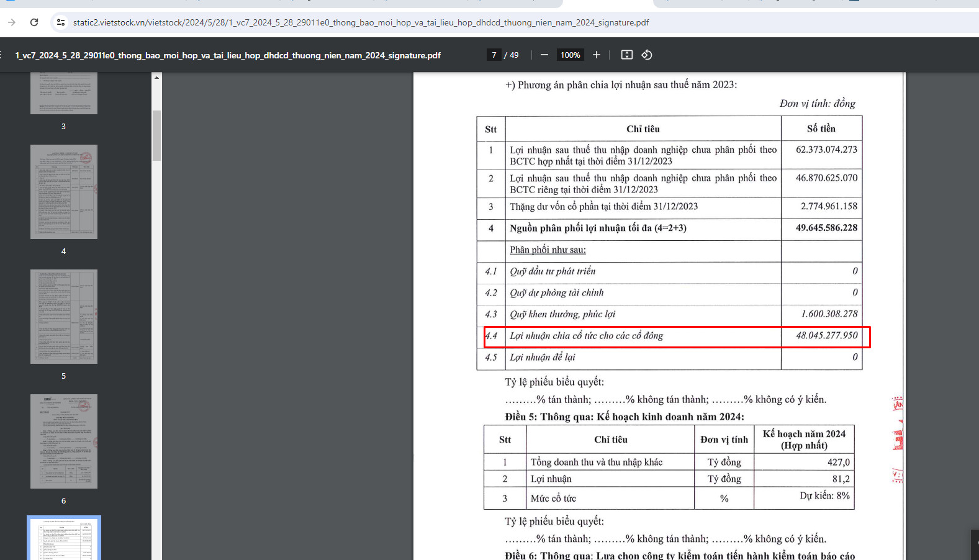Click the zero value in row 4.5
Screen dimensions: 979x560
coord(855,357)
